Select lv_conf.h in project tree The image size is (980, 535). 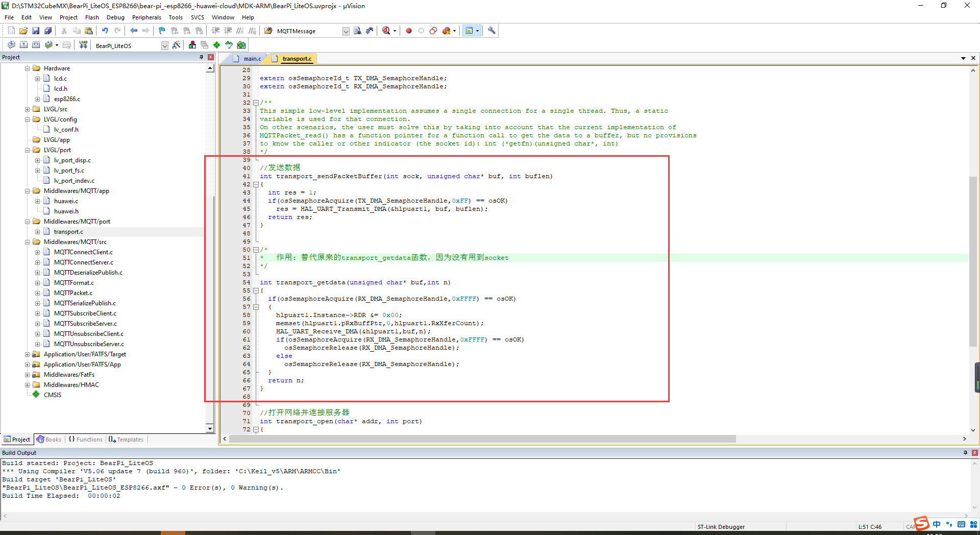click(x=66, y=130)
